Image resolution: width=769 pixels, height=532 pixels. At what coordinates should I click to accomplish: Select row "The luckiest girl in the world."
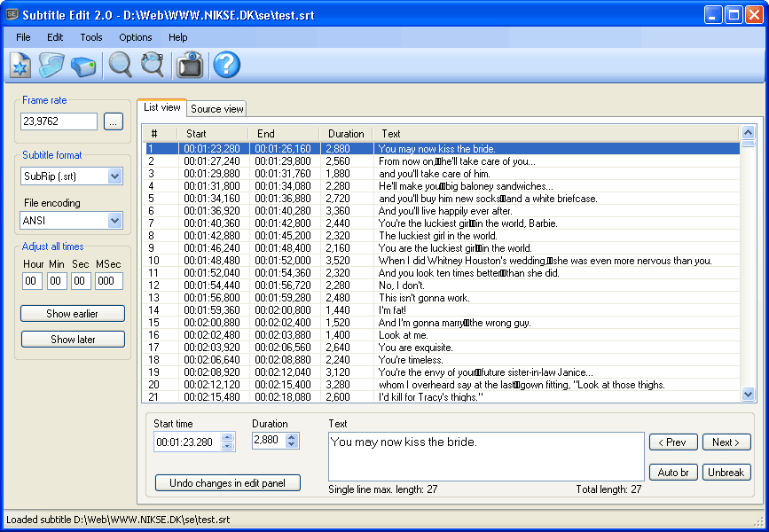pyautogui.click(x=443, y=236)
